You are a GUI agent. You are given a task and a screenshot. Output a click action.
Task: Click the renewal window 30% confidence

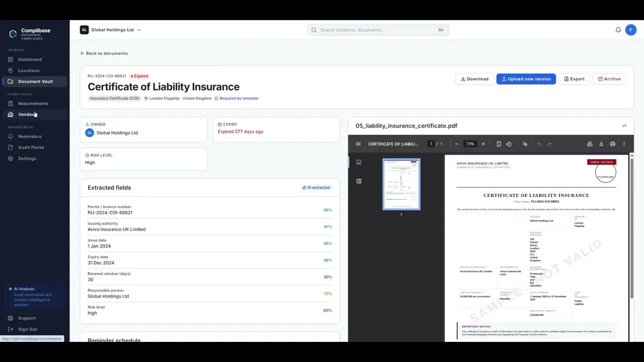coord(328,277)
